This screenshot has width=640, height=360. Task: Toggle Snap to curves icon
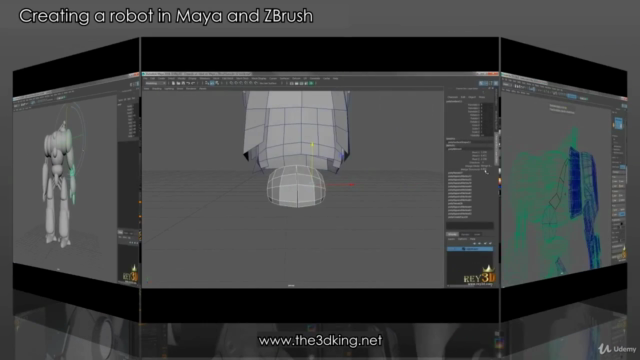pos(236,83)
